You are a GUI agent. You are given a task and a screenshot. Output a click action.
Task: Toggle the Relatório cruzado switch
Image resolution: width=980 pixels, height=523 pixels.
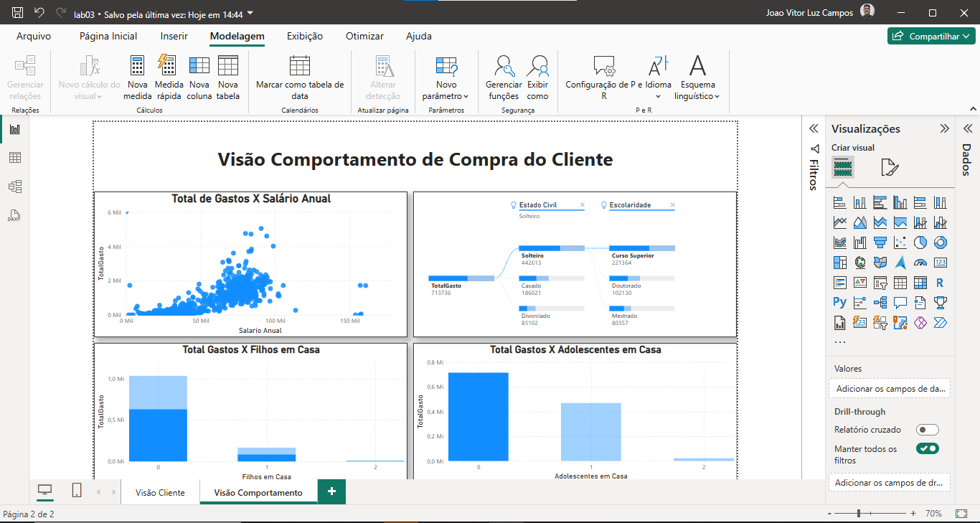(x=928, y=430)
